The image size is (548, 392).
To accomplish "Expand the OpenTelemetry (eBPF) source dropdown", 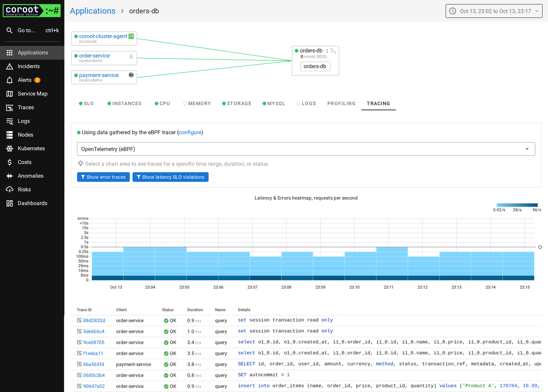I will pos(306,149).
